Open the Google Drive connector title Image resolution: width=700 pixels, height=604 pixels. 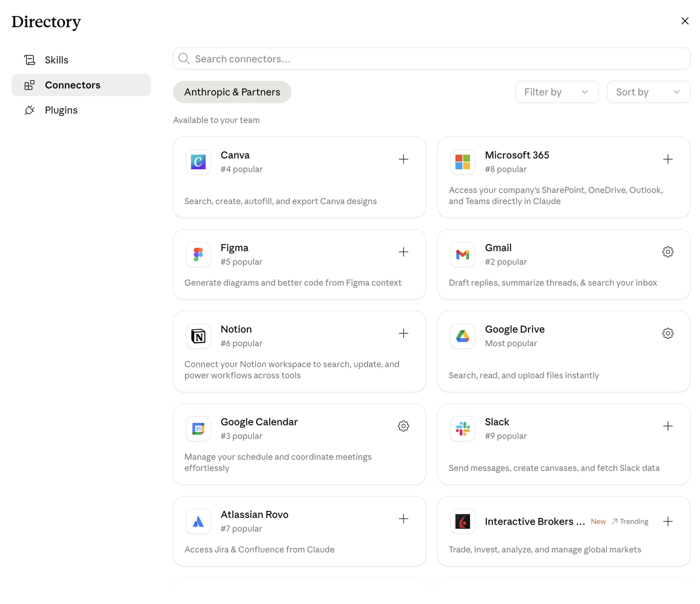pyautogui.click(x=514, y=329)
